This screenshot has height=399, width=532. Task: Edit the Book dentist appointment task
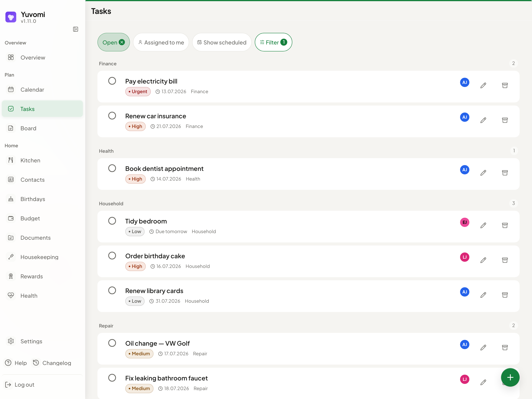coord(483,173)
